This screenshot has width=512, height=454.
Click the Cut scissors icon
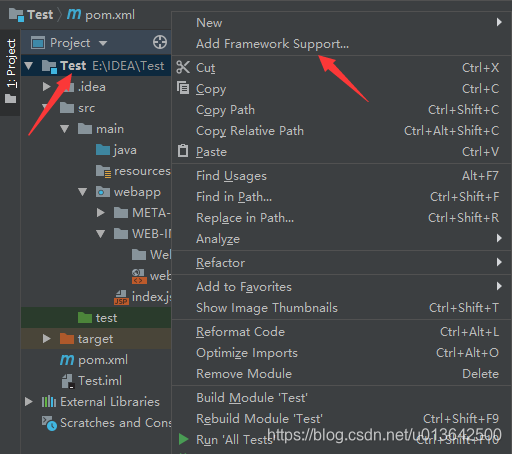[x=183, y=67]
